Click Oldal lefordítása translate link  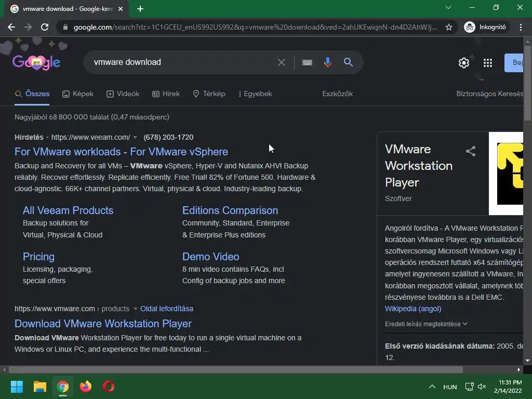[167, 309]
